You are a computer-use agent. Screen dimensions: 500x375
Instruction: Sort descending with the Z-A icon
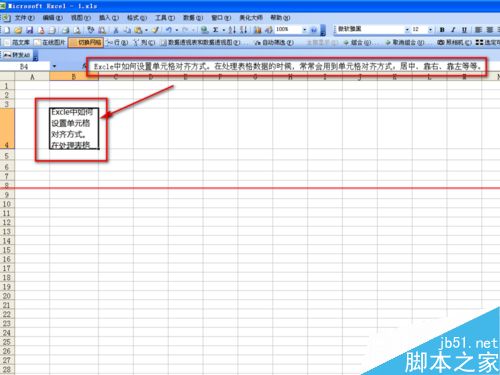pyautogui.click(x=244, y=30)
